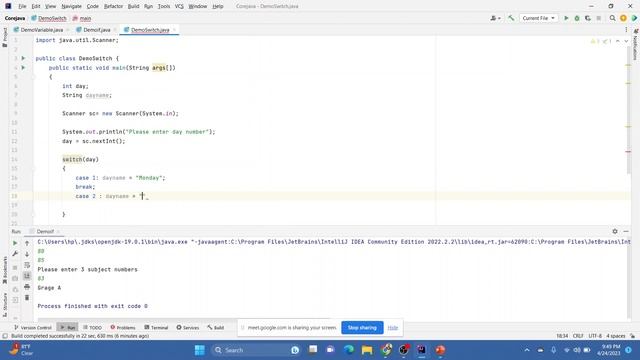
Task: Go to previous highlighted error arrow
Action: click(618, 41)
